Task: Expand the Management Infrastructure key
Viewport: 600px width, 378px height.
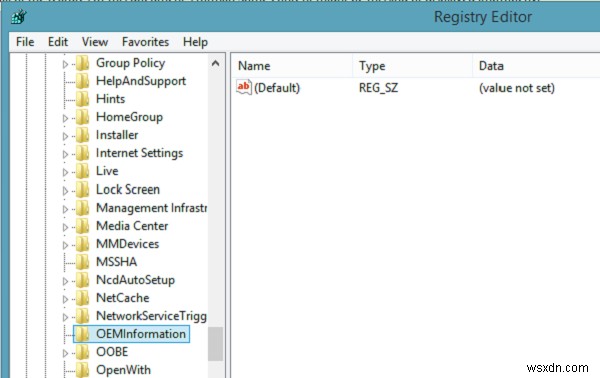Action: pyautogui.click(x=65, y=209)
